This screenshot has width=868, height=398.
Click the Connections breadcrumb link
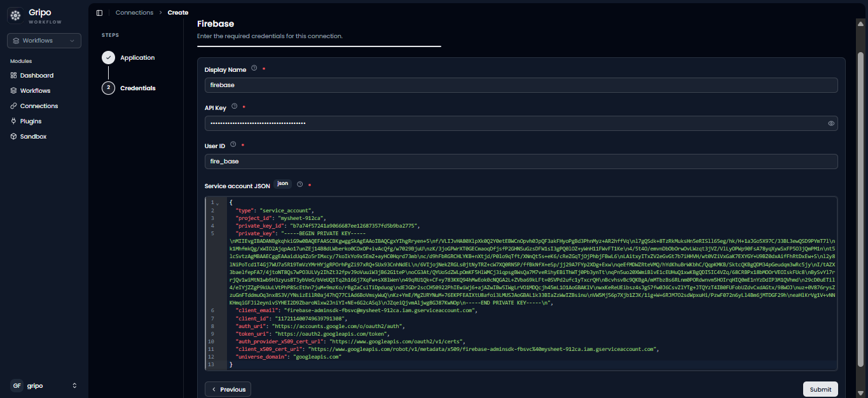(x=134, y=13)
